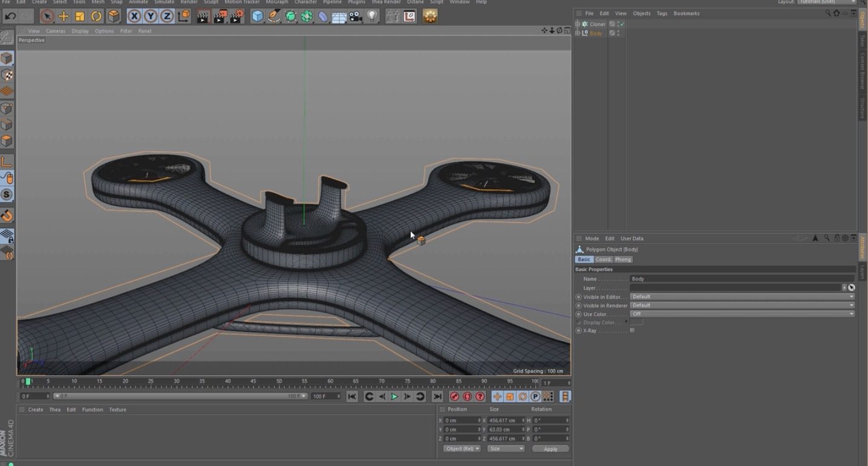This screenshot has height=466, width=868.
Task: Select the Body object in Object Manager
Action: (x=596, y=33)
